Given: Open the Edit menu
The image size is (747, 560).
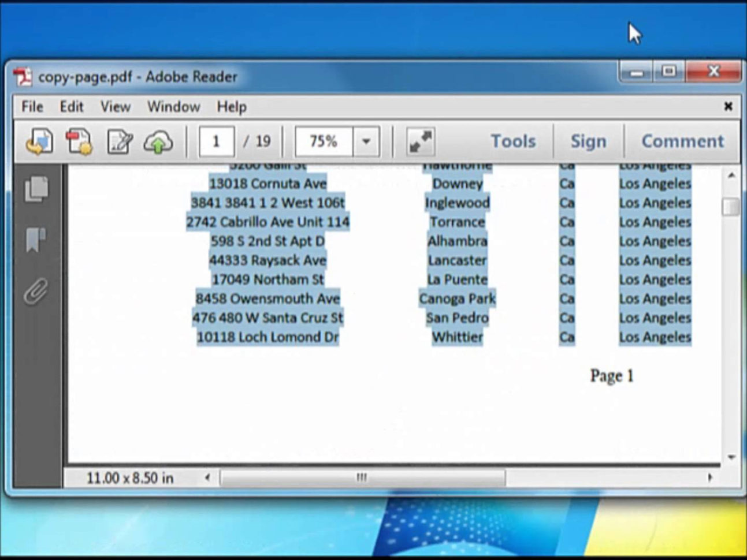Looking at the screenshot, I should pyautogui.click(x=71, y=107).
